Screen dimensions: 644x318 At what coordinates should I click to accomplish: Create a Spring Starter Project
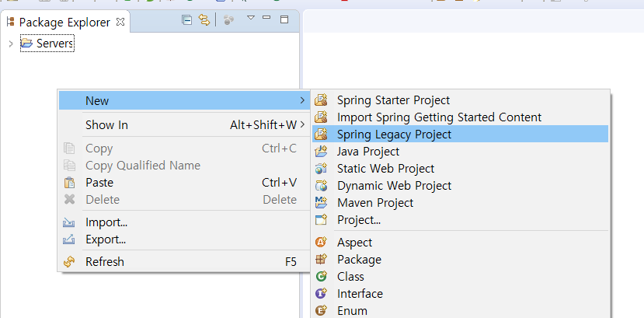pyautogui.click(x=460, y=100)
